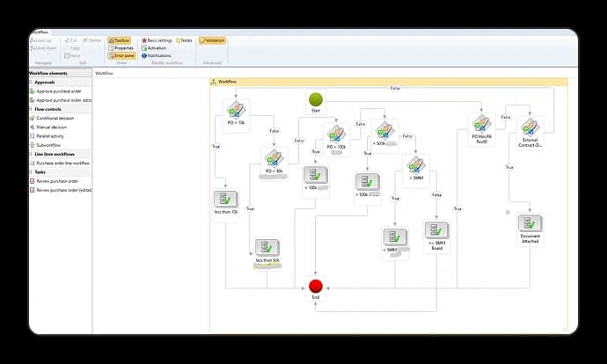Open the Workflow ribbon tab
607x364 pixels.
(40, 33)
